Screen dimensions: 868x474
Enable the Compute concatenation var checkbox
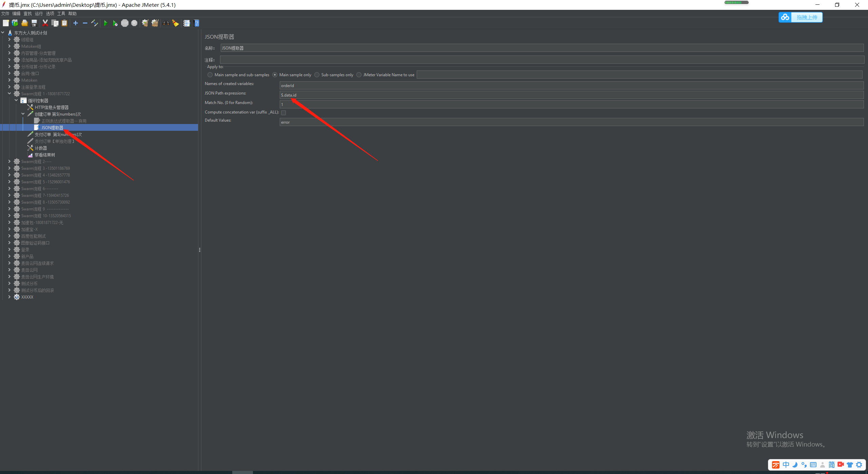tap(283, 113)
